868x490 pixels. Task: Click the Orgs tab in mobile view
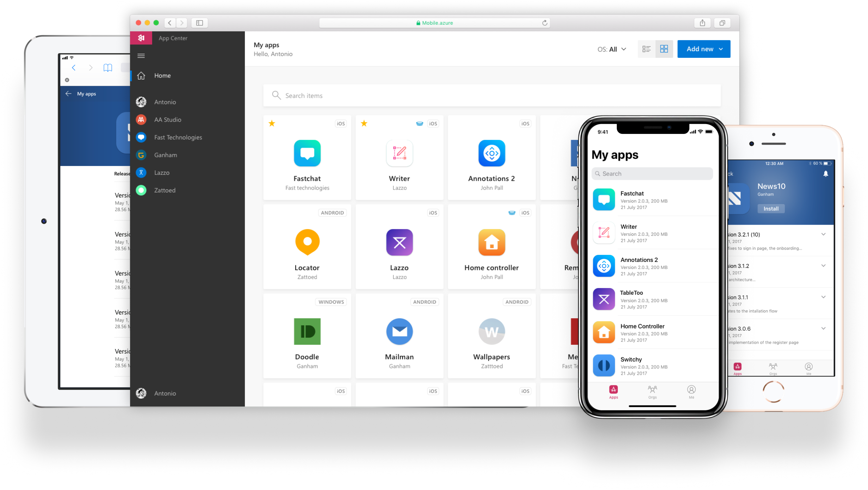click(652, 393)
